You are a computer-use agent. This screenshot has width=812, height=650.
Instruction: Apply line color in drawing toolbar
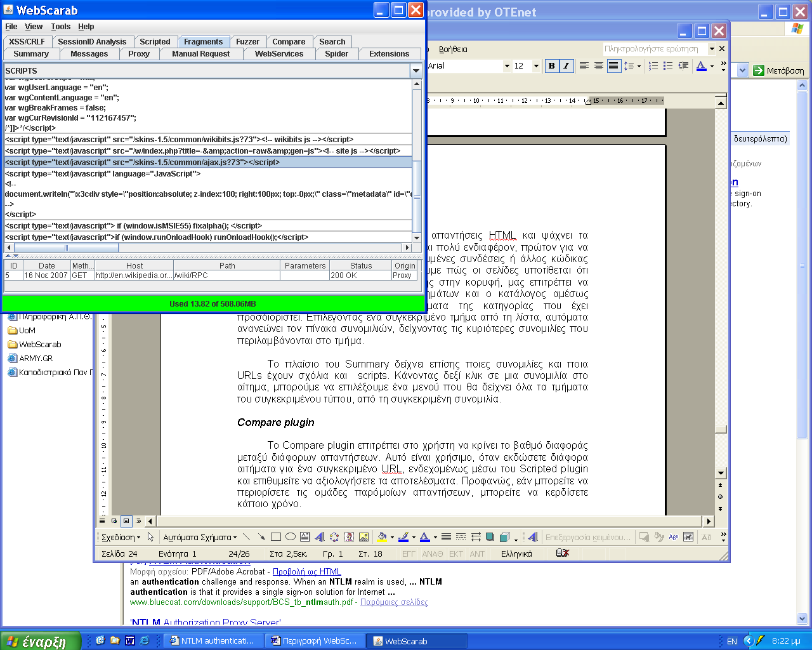point(403,537)
